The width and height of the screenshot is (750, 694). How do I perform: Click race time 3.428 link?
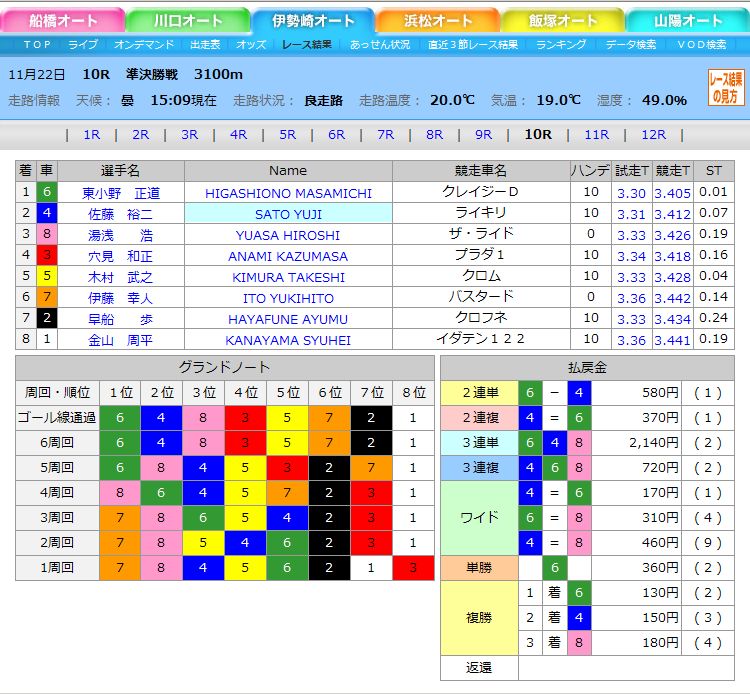coord(673,277)
